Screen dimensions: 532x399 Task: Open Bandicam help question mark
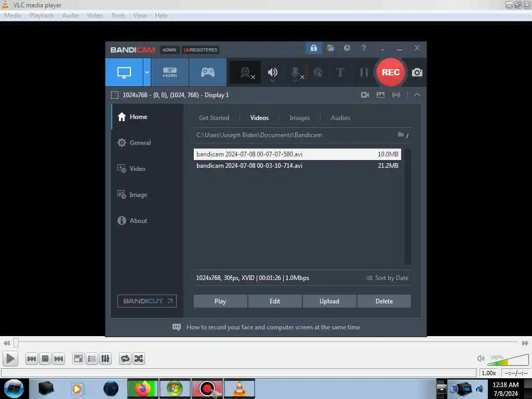363,48
